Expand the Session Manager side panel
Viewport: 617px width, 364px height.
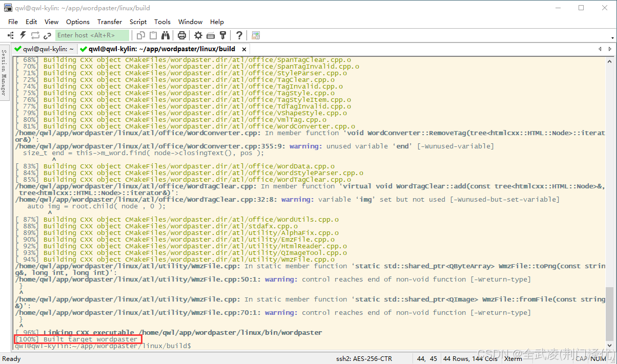pos(4,72)
